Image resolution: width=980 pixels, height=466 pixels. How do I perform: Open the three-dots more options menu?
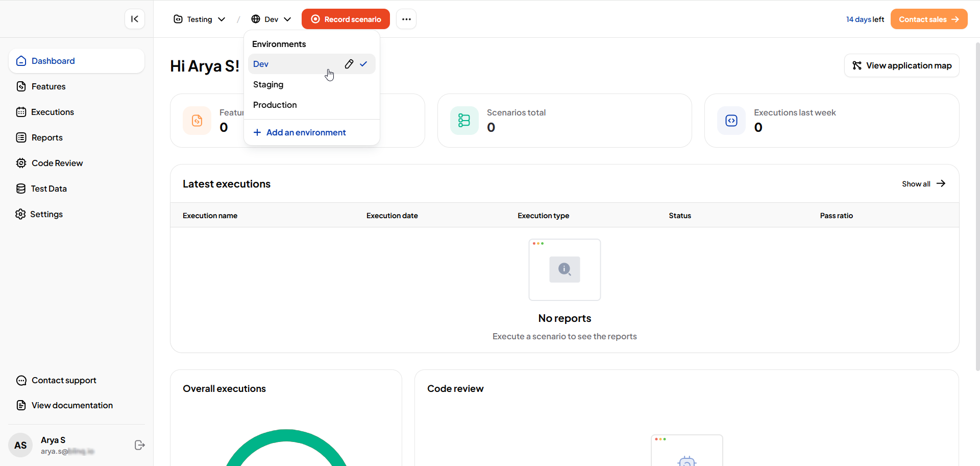tap(406, 19)
